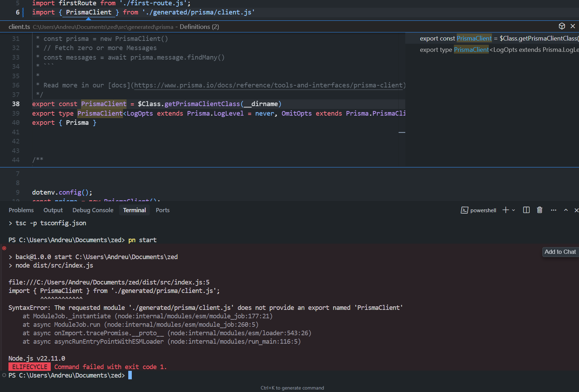The width and height of the screenshot is (579, 392).
Task: Select the 'export type PrismaClient' definition result
Action: (x=492, y=50)
